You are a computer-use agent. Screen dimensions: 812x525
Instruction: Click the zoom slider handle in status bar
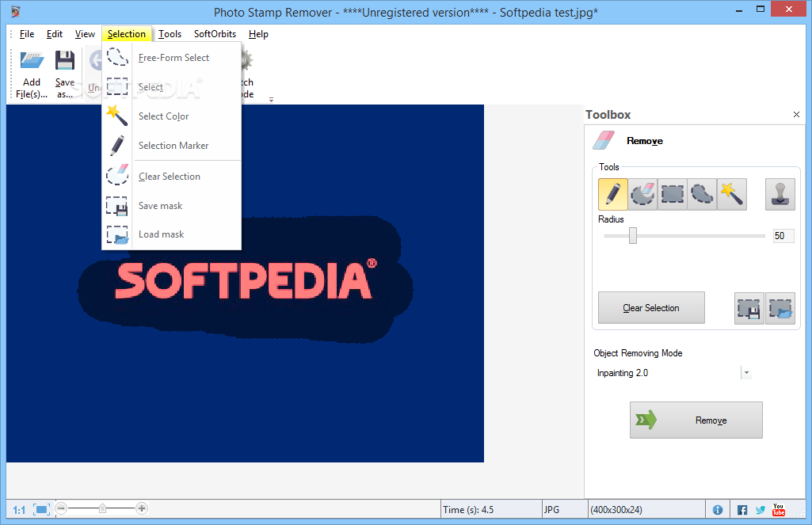pos(102,508)
